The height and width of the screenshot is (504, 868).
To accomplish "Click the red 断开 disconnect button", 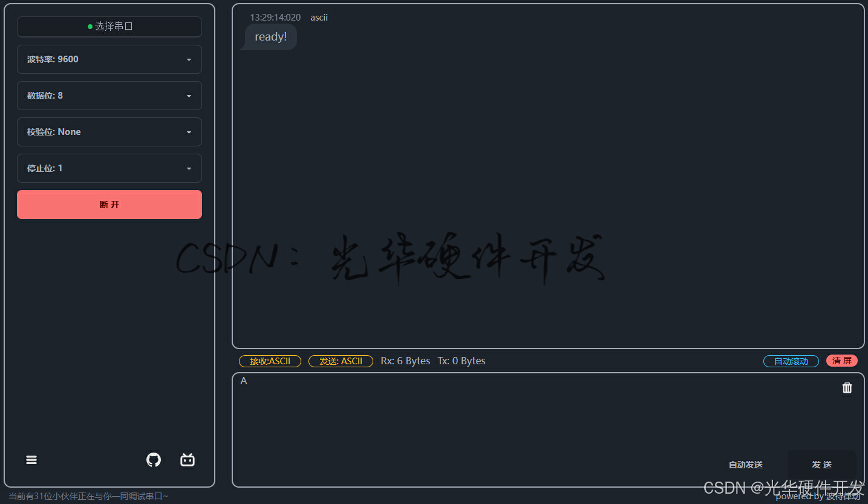I will 109,205.
